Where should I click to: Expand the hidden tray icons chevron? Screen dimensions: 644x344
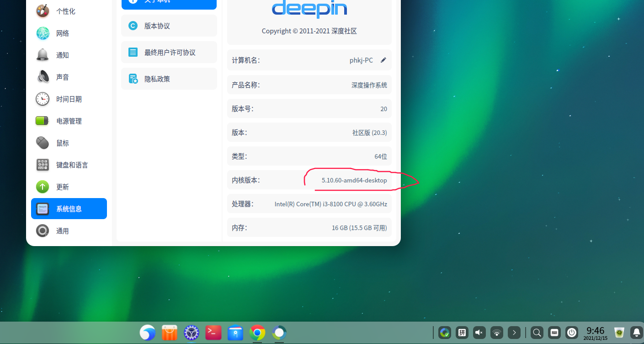pyautogui.click(x=514, y=333)
